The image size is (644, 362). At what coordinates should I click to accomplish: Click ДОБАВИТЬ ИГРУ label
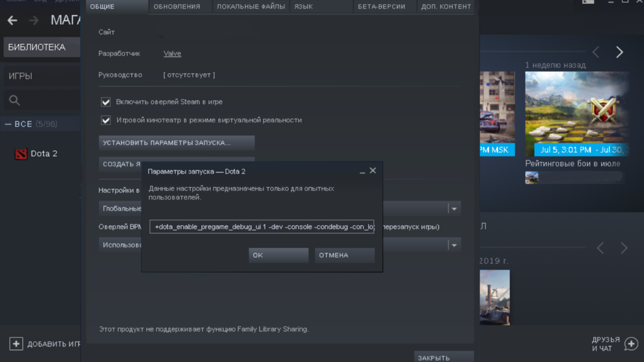(x=54, y=344)
